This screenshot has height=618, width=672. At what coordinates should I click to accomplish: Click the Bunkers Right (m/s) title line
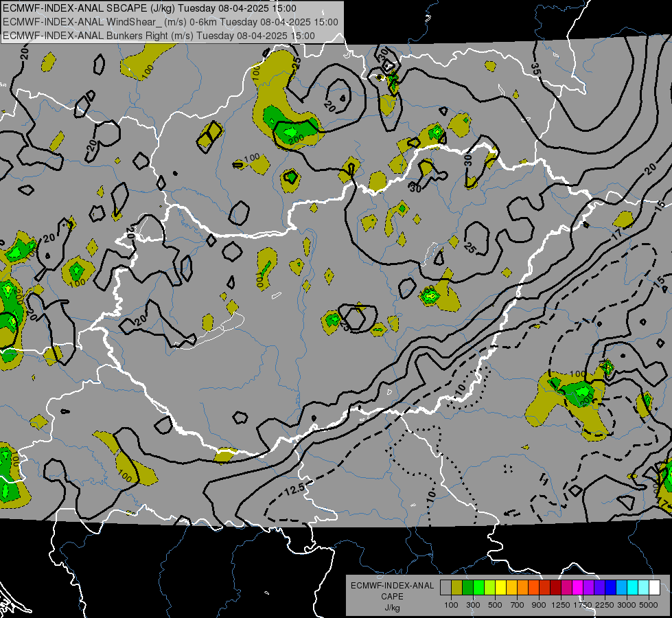159,36
